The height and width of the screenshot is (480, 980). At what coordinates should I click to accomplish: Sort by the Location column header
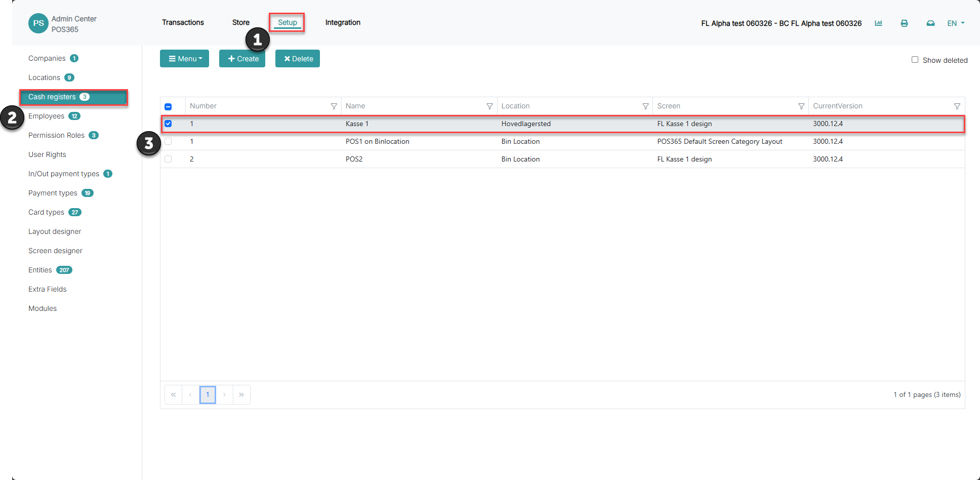(x=515, y=106)
